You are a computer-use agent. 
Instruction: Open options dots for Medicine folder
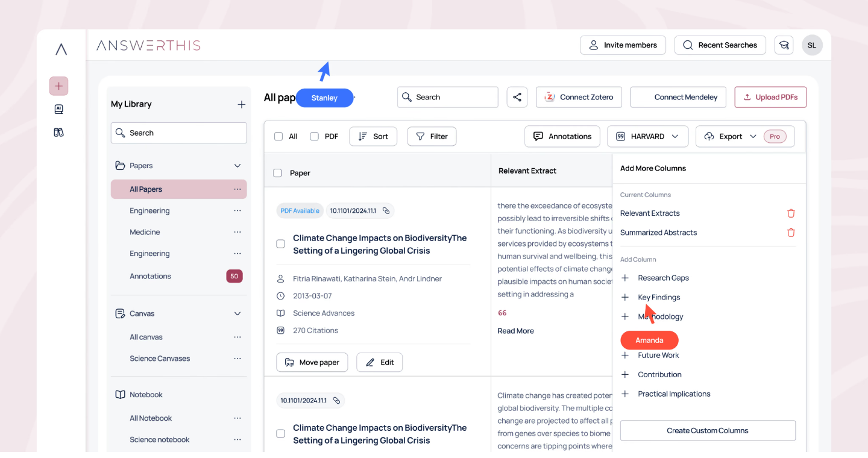tap(237, 232)
